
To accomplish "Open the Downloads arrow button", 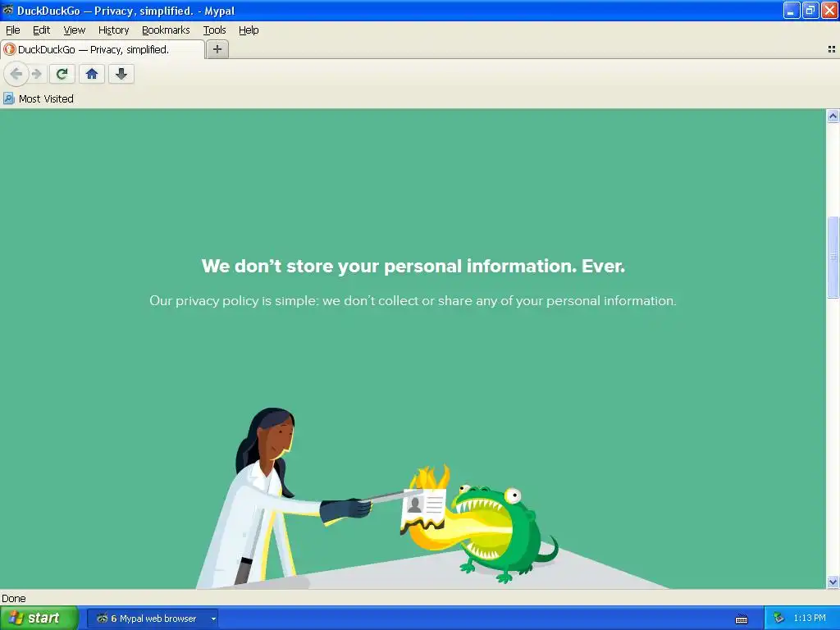I will point(121,74).
